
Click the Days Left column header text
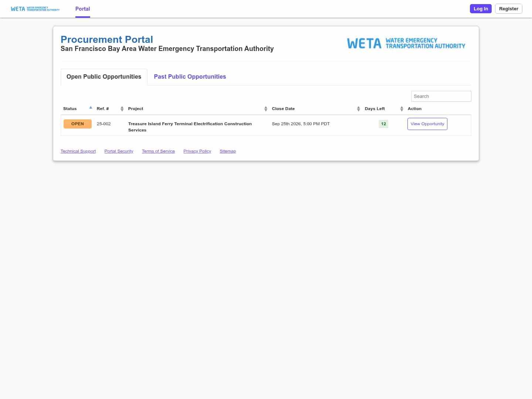[x=375, y=109]
